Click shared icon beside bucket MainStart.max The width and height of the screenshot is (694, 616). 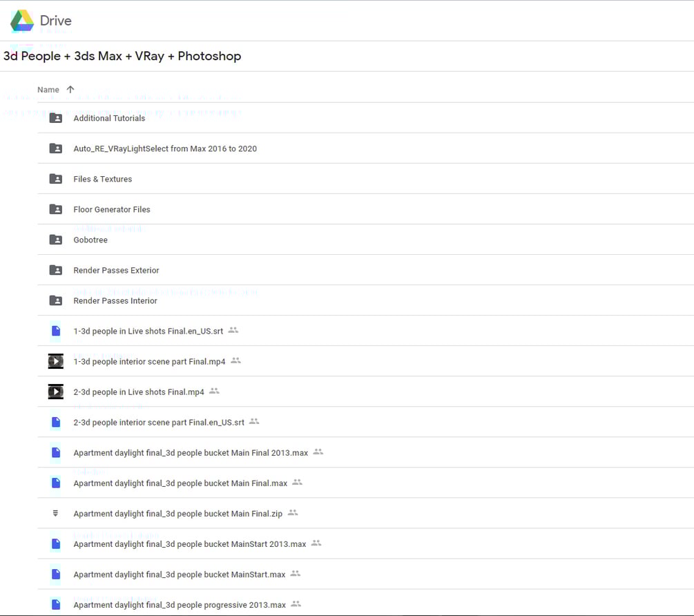296,573
